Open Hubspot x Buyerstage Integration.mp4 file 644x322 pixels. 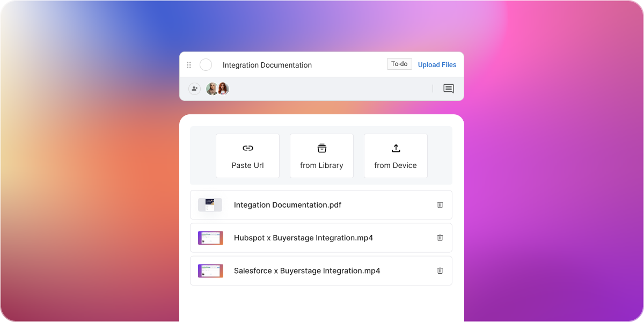tap(321, 238)
